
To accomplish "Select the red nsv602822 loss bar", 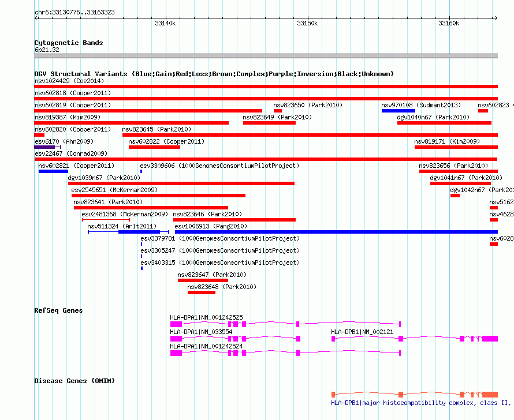I will point(154,147).
